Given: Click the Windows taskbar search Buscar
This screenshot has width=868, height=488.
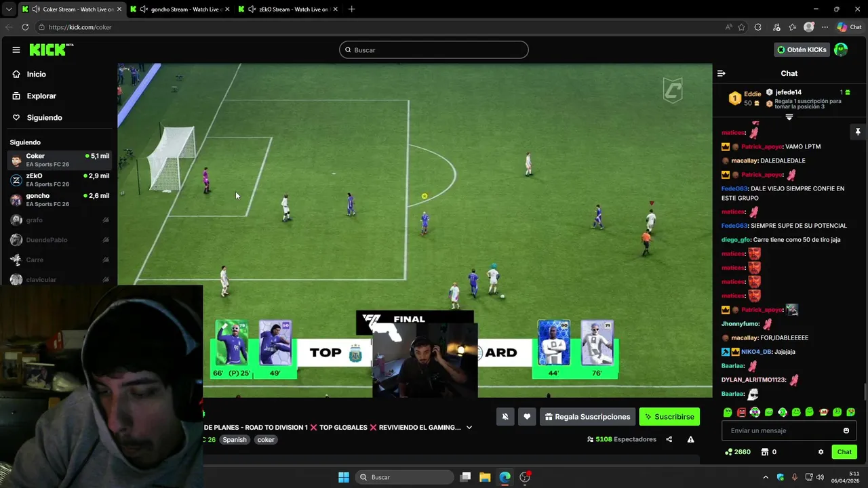Looking at the screenshot, I should coord(406,477).
